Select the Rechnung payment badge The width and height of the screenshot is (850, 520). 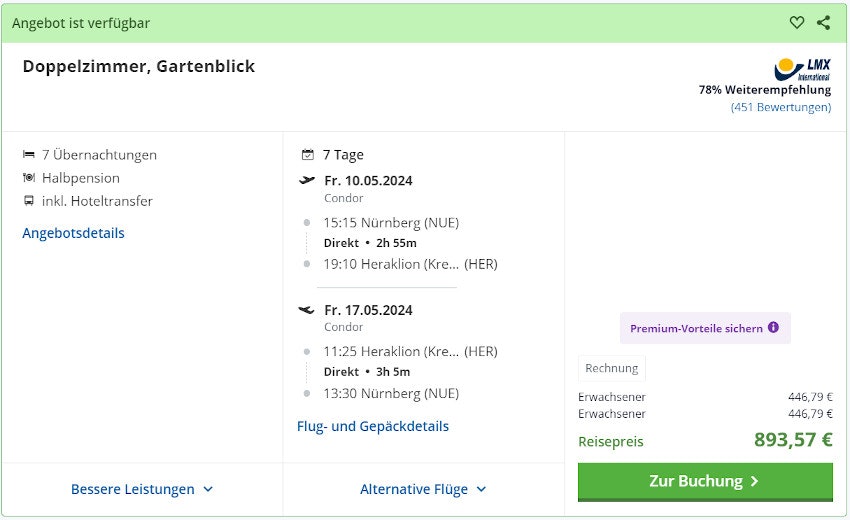click(611, 368)
